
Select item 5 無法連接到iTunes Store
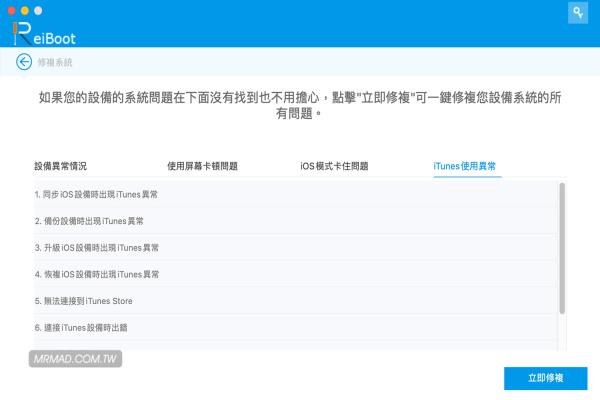pyautogui.click(x=296, y=301)
